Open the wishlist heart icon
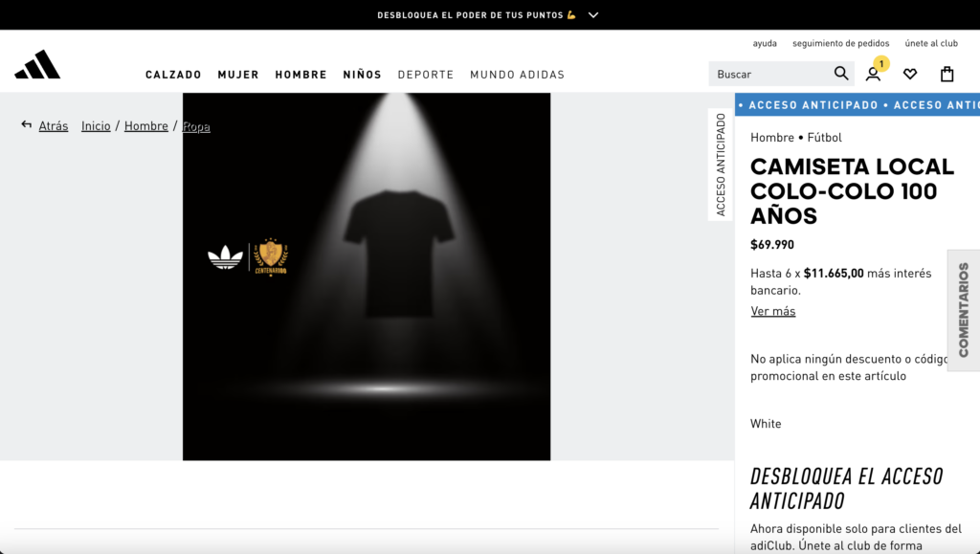This screenshot has width=980, height=554. pyautogui.click(x=910, y=74)
